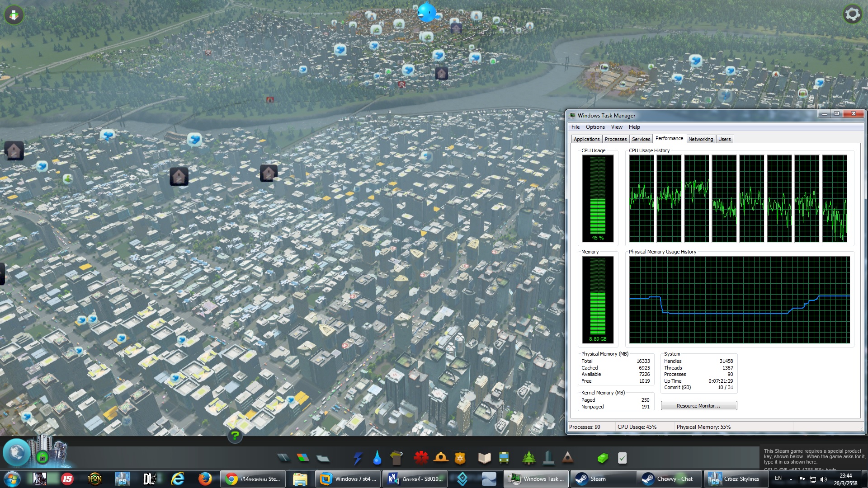Expand hidden system tray icons arrow
This screenshot has width=868, height=488.
[791, 479]
